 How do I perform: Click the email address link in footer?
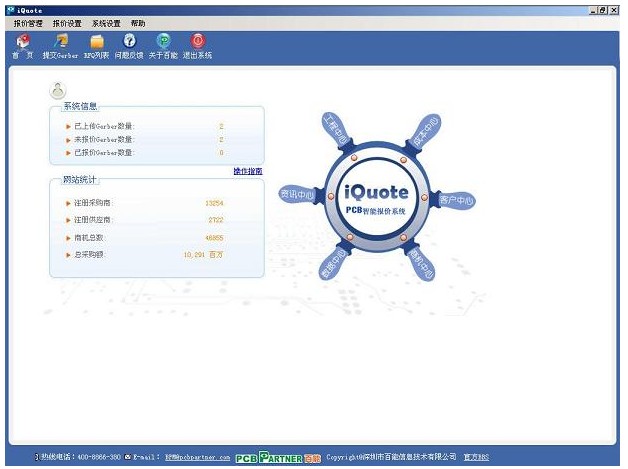tap(197, 457)
